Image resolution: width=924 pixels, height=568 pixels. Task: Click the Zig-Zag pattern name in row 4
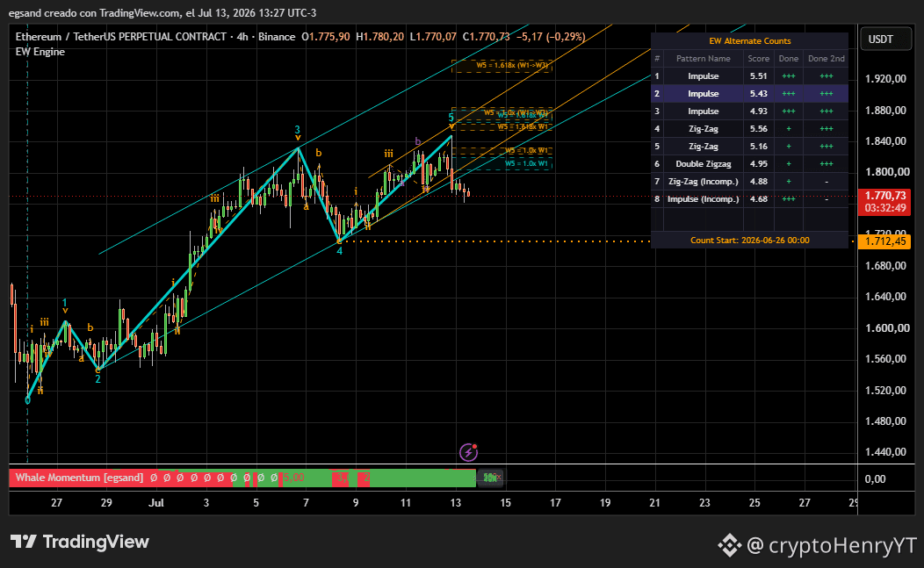pos(703,128)
